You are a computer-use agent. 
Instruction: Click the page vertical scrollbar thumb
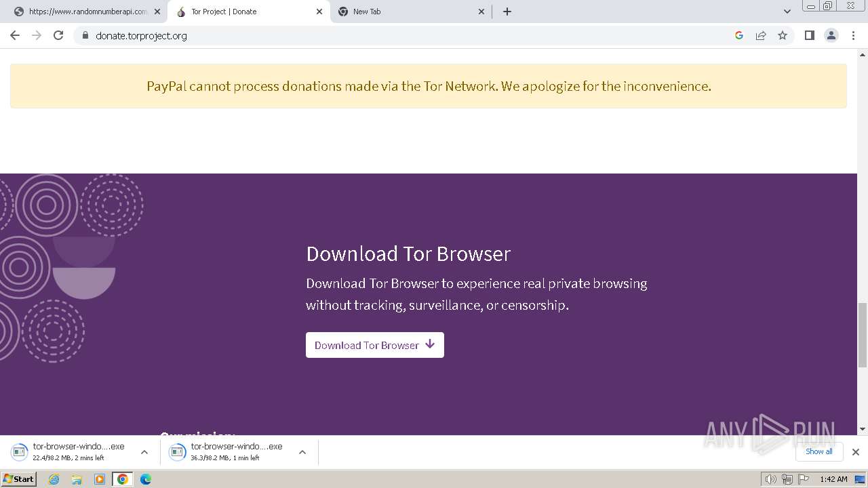(x=863, y=335)
